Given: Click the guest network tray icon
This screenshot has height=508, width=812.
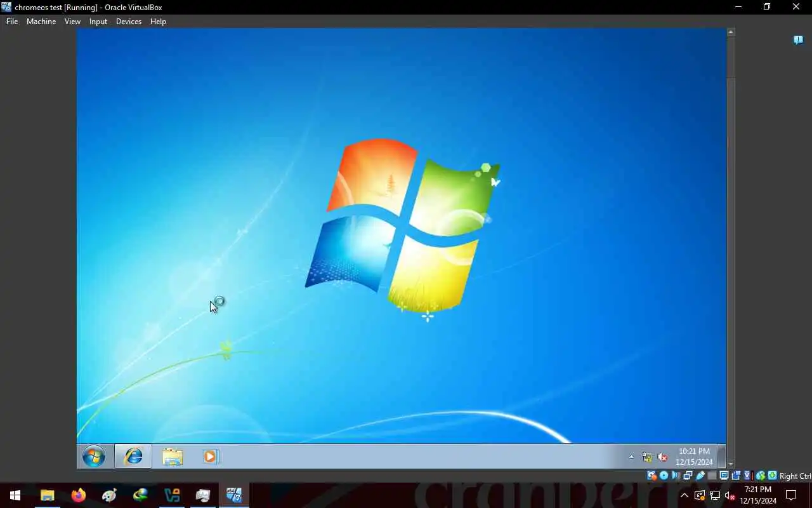Looking at the screenshot, I should click(647, 457).
